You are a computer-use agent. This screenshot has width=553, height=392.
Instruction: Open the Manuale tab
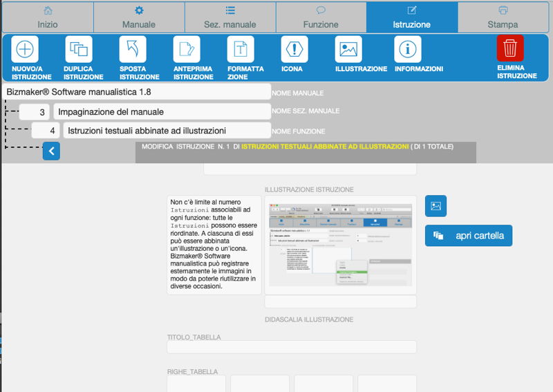(x=139, y=17)
